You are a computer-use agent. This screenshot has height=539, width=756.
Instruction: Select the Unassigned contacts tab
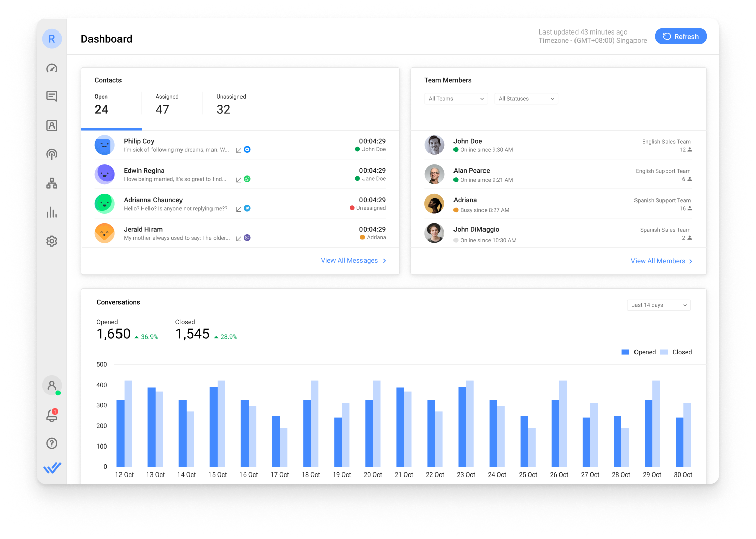tap(231, 104)
